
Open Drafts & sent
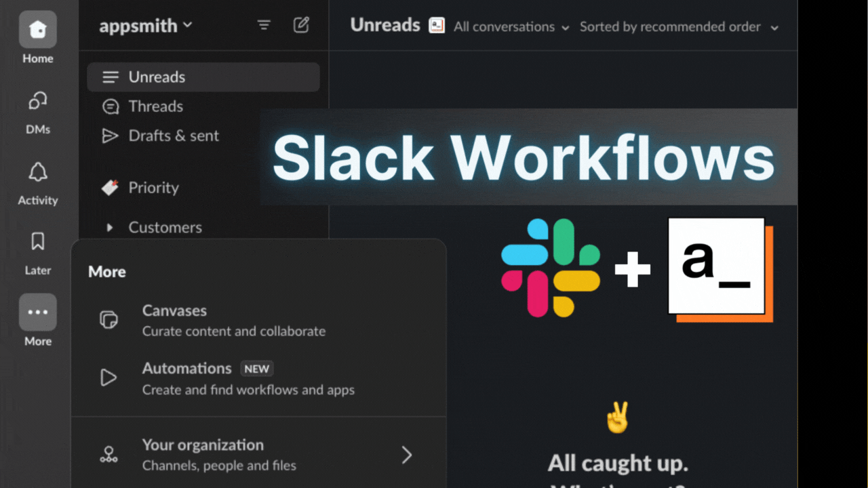coord(173,136)
